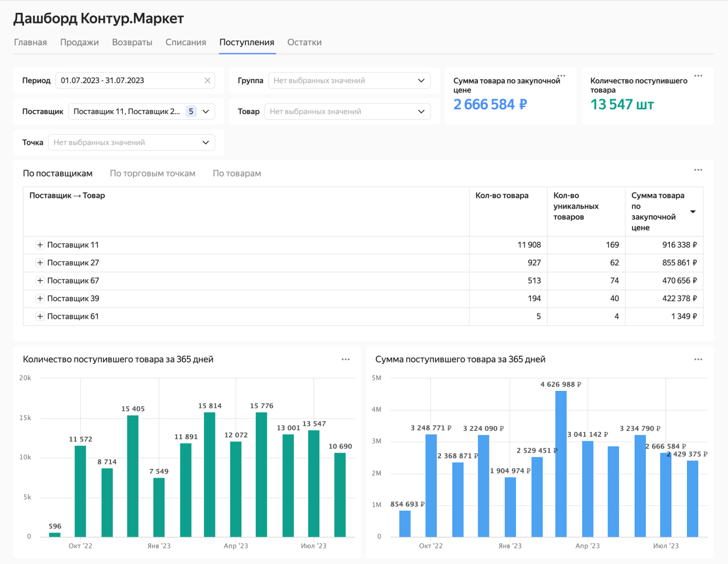Expand Поставщик 27 row
Viewport: 728px width, 564px height.
[x=40, y=263]
